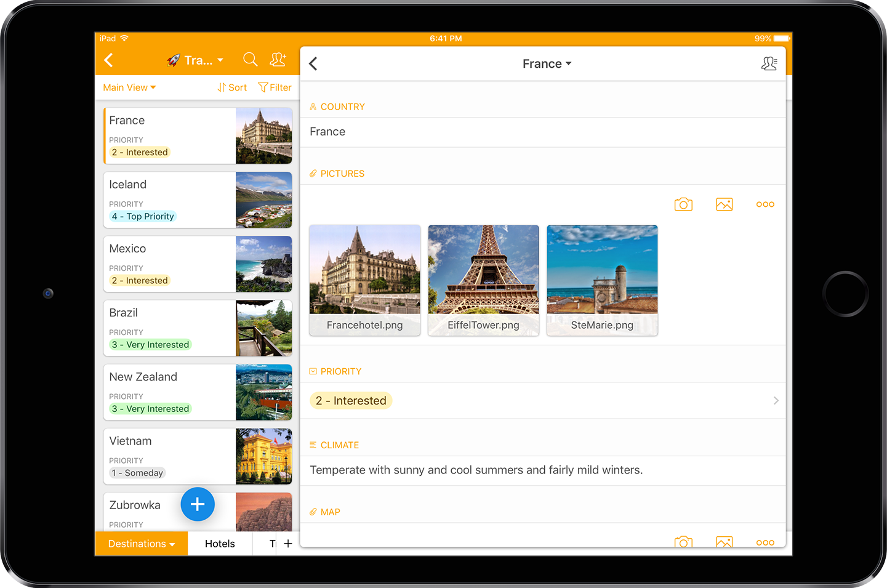Go back using the France detail arrow
887x588 pixels.
[313, 64]
